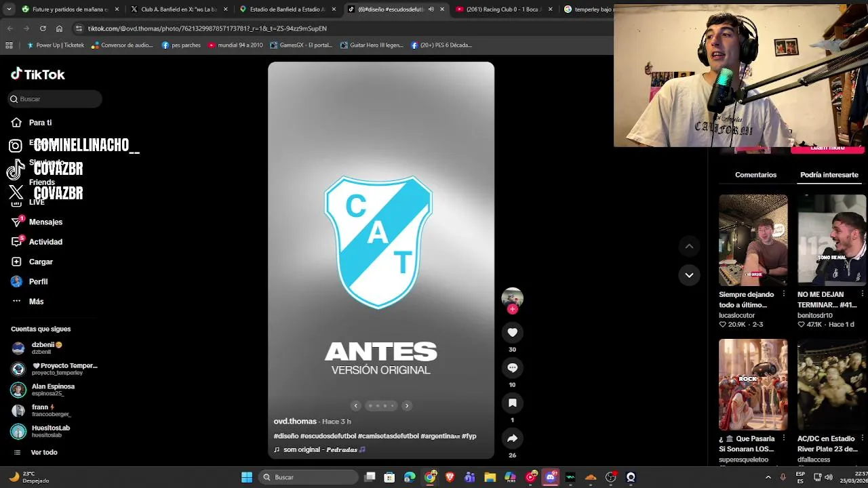The image size is (868, 488).
Task: Go to previous video with up chevron
Action: [x=689, y=246]
